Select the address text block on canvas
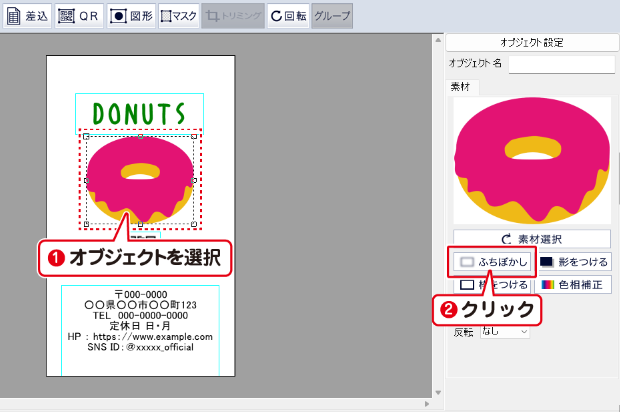Viewport: 620px width, 412px height. [139, 325]
